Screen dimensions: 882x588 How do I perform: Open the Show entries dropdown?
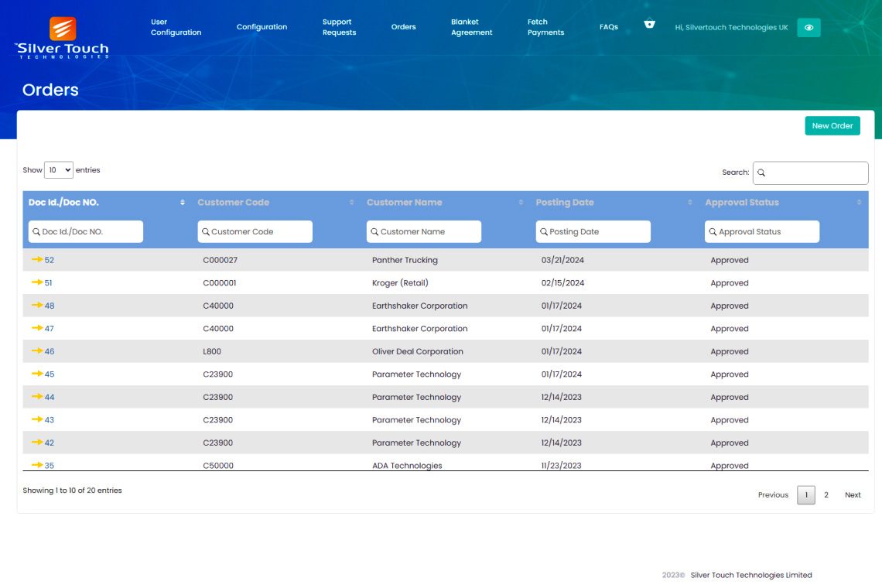pyautogui.click(x=59, y=170)
